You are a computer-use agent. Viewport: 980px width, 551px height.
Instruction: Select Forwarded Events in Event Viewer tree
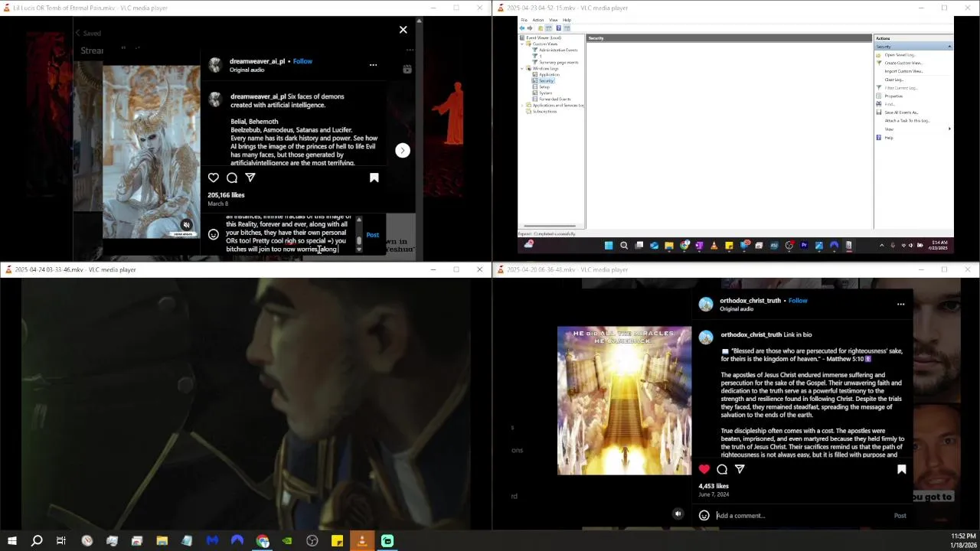click(555, 99)
